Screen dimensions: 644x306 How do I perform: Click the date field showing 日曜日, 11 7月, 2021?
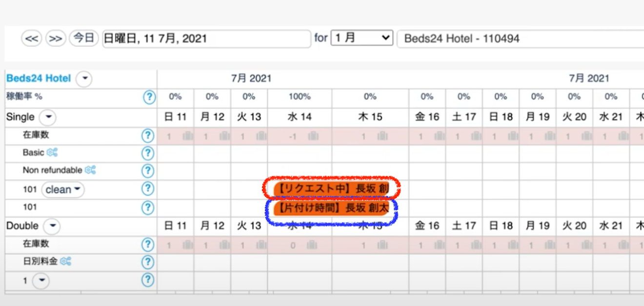pyautogui.click(x=206, y=38)
